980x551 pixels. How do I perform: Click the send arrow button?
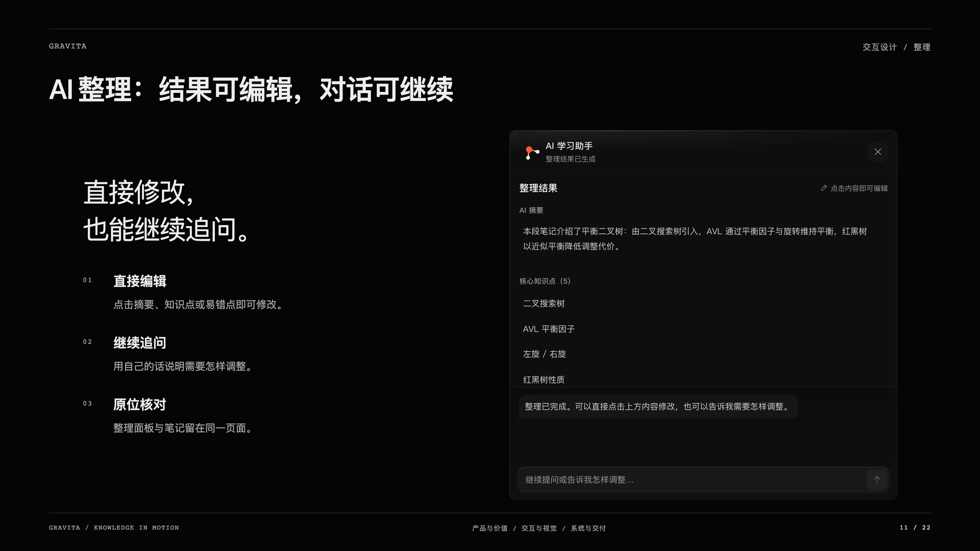tap(877, 480)
